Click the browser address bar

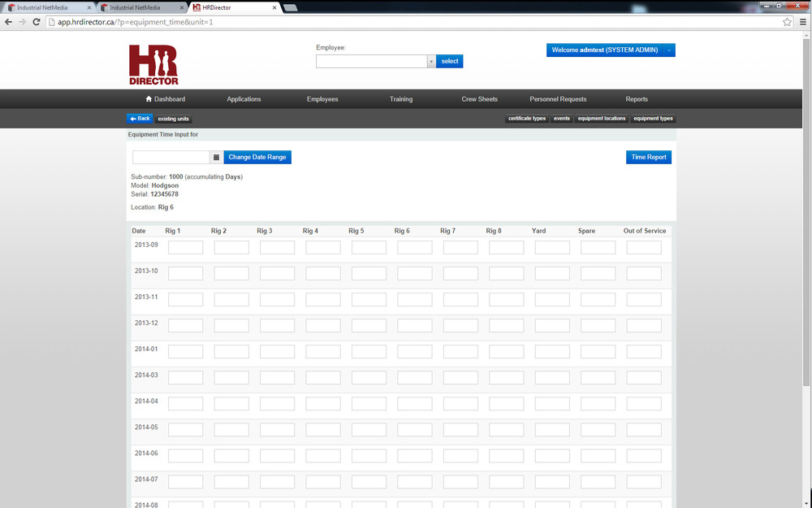tap(414, 22)
